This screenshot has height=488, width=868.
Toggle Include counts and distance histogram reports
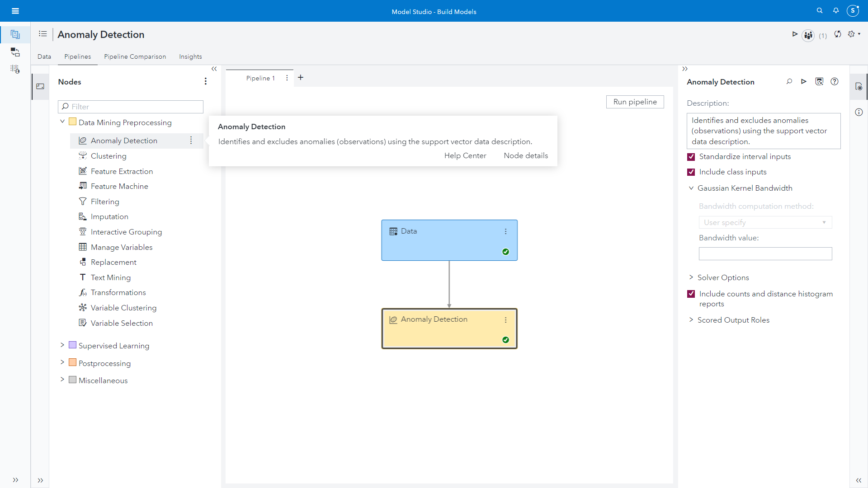pos(691,294)
